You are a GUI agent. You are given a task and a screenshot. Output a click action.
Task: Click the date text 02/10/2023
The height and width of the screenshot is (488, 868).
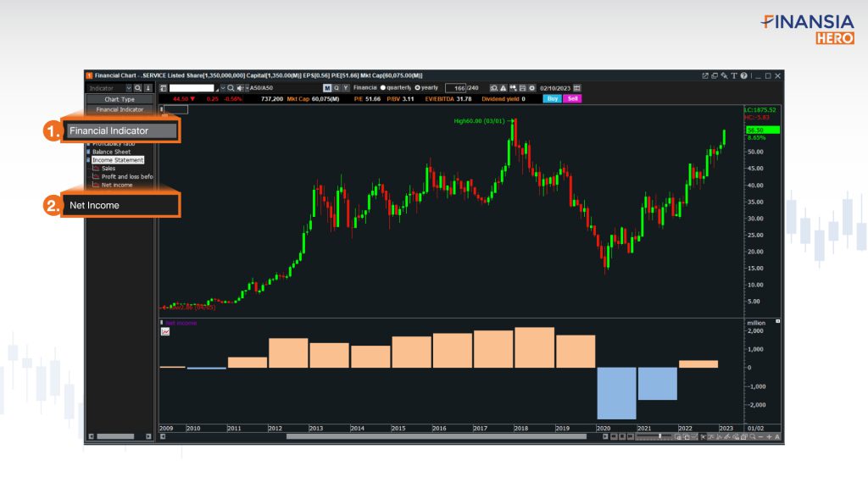pyautogui.click(x=555, y=88)
